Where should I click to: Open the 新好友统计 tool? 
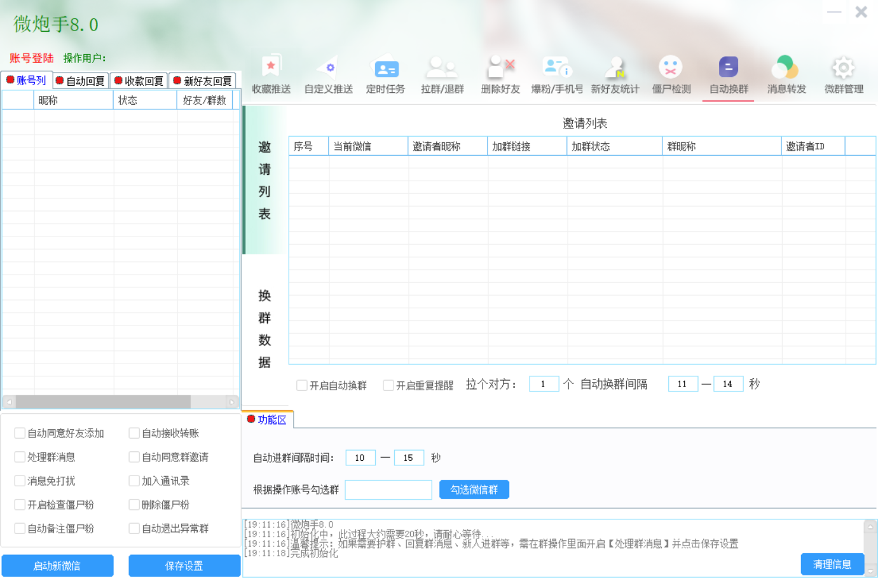pos(615,75)
